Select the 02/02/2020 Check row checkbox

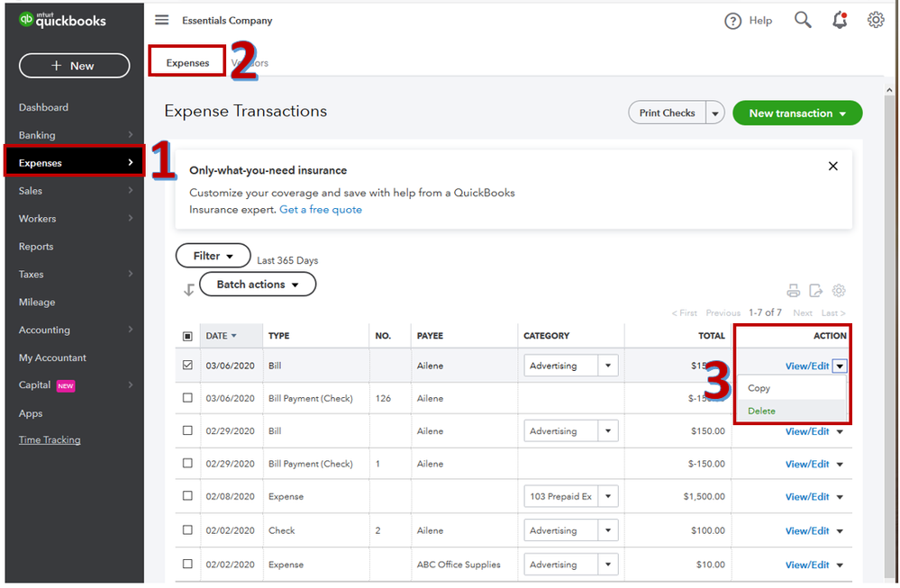pos(187,530)
